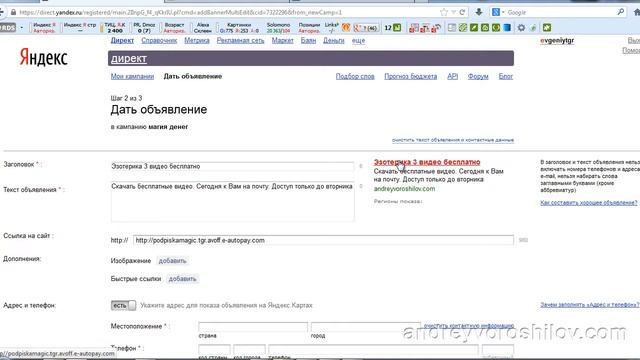
Task: Click the Возраст indicator in the RDS bar
Action: (174, 28)
